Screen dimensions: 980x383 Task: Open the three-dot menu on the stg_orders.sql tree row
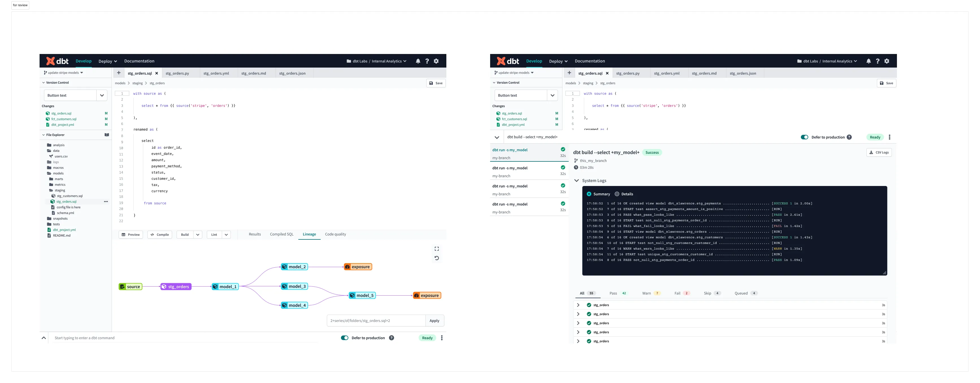(x=106, y=202)
